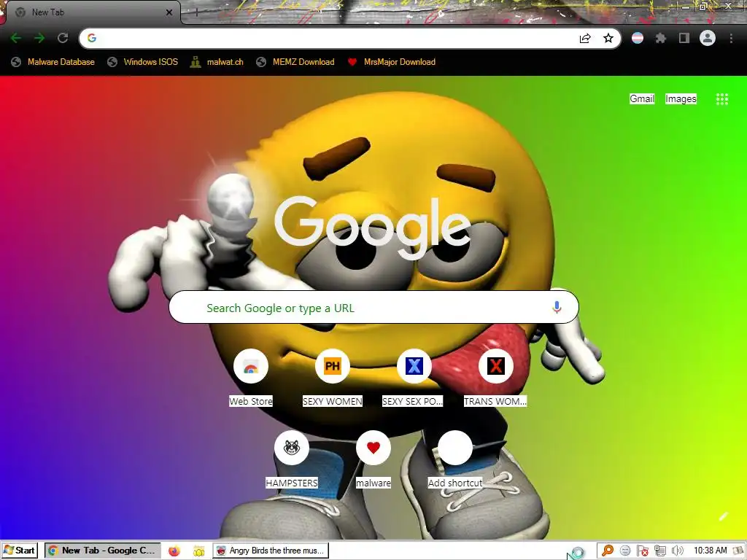
Task: Open the malwat.ch bookmark
Action: [x=217, y=62]
